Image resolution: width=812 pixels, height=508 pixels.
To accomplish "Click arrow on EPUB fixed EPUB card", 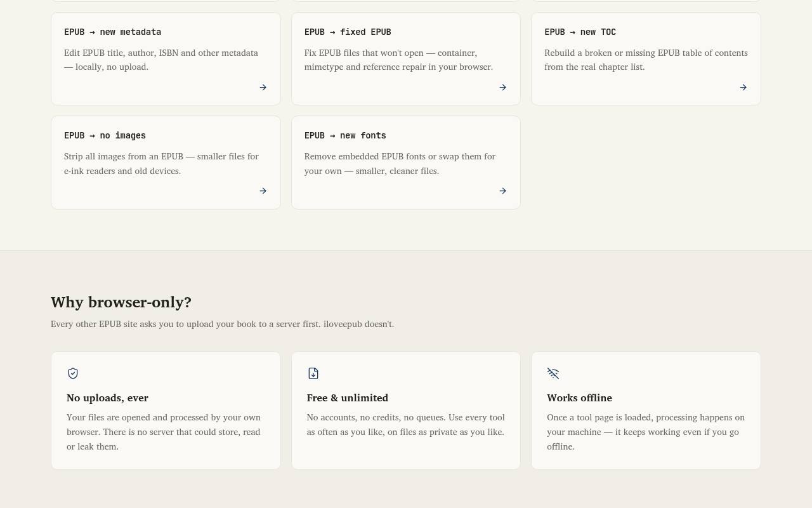I will [x=502, y=88].
